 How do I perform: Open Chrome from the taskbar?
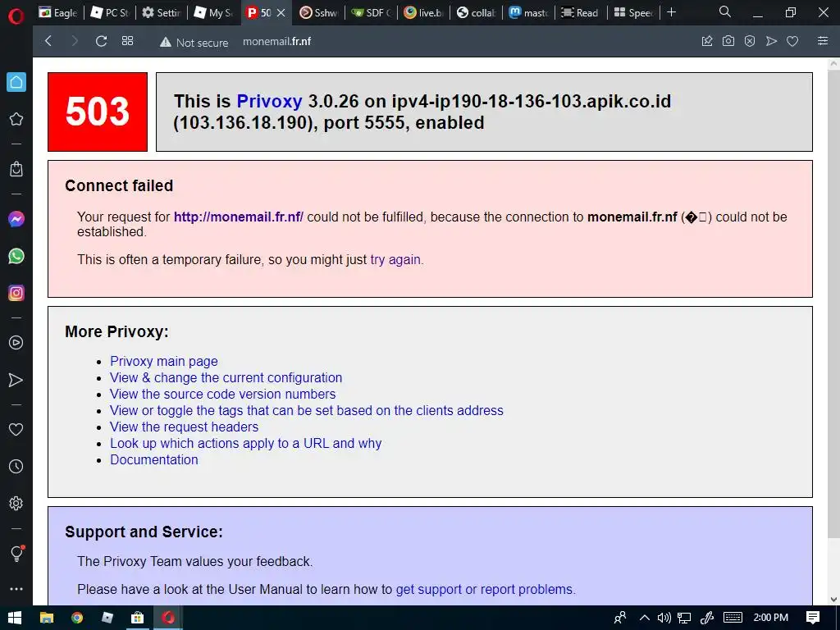pyautogui.click(x=77, y=618)
